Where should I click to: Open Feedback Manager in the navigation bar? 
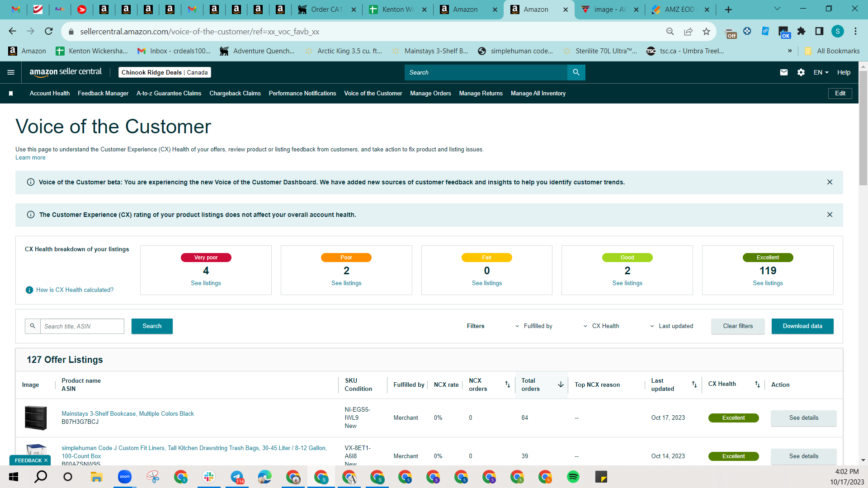coord(103,94)
